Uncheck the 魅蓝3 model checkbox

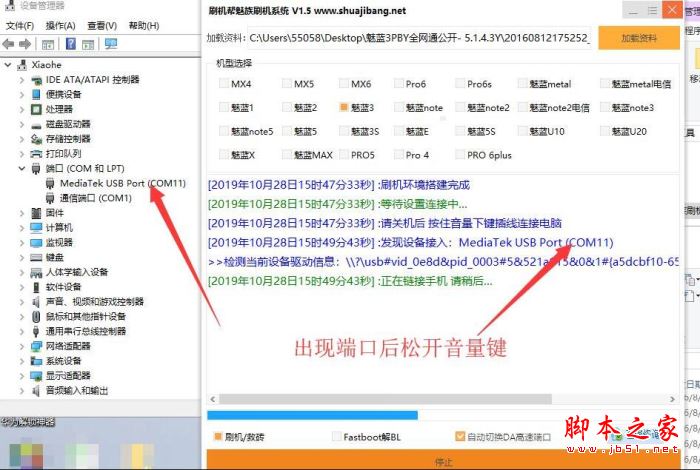click(344, 107)
